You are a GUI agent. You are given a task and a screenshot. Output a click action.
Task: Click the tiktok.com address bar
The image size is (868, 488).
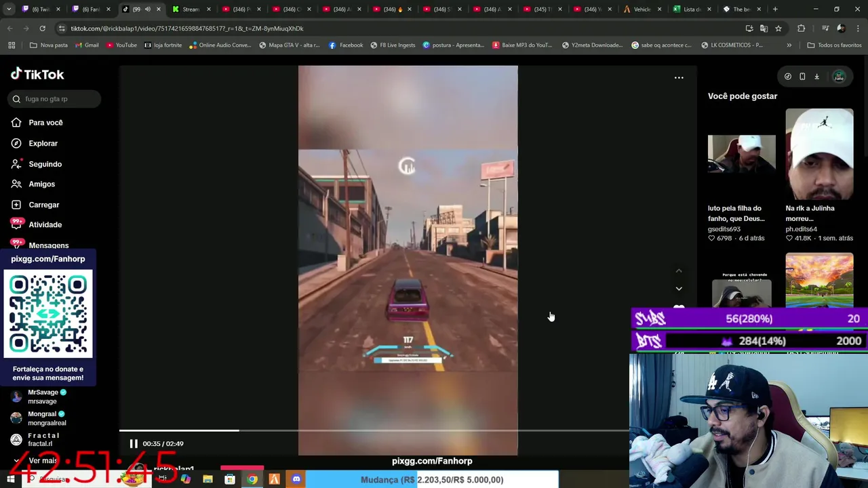(400, 28)
